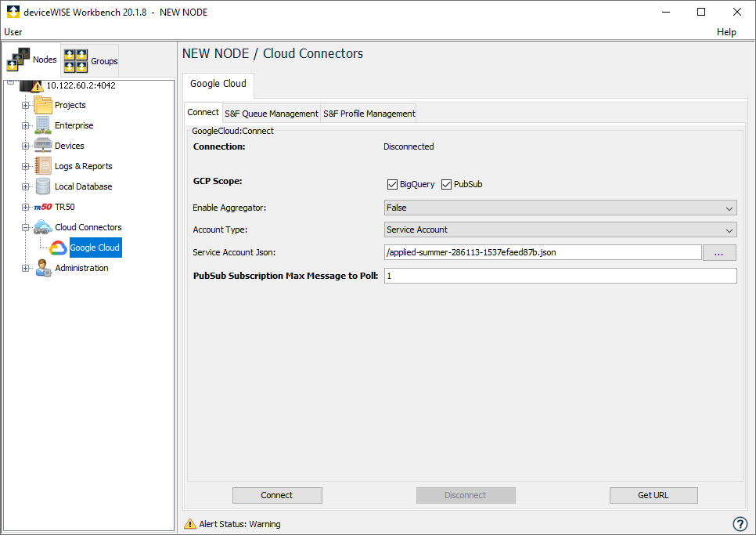Click the Google Cloud logo icon
This screenshot has height=535, width=756.
58,248
